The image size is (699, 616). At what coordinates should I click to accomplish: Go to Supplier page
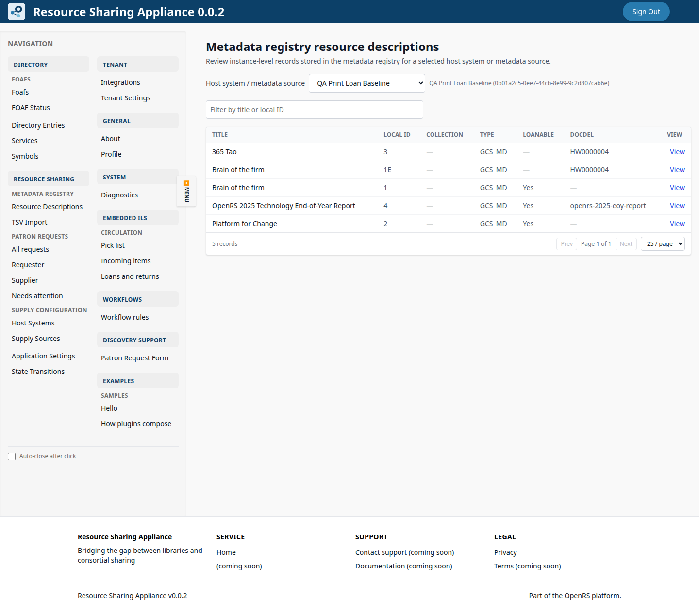(25, 280)
